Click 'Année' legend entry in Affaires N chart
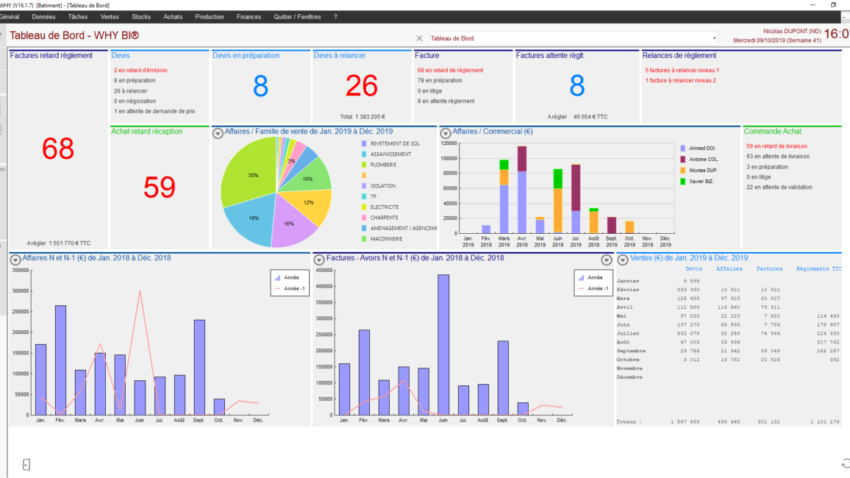The height and width of the screenshot is (478, 850). tap(287, 277)
